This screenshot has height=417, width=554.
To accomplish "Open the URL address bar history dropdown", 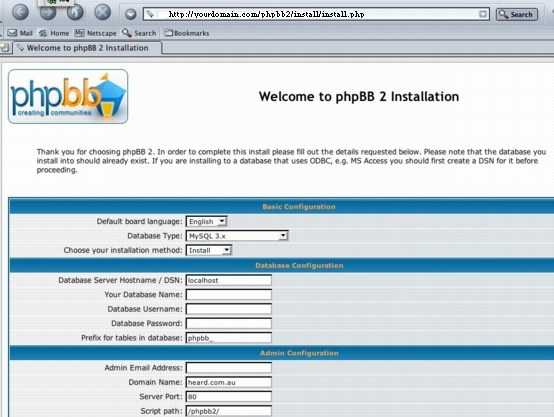I will pos(483,14).
